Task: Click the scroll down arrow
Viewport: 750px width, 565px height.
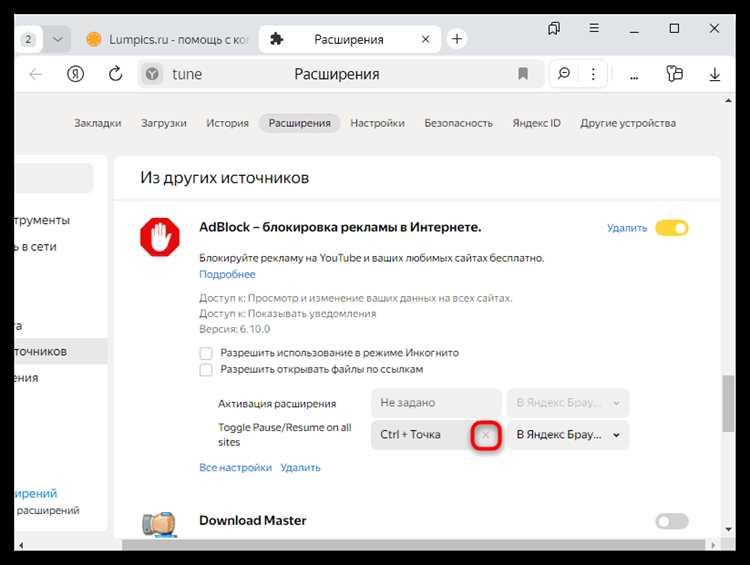Action: coord(728,529)
